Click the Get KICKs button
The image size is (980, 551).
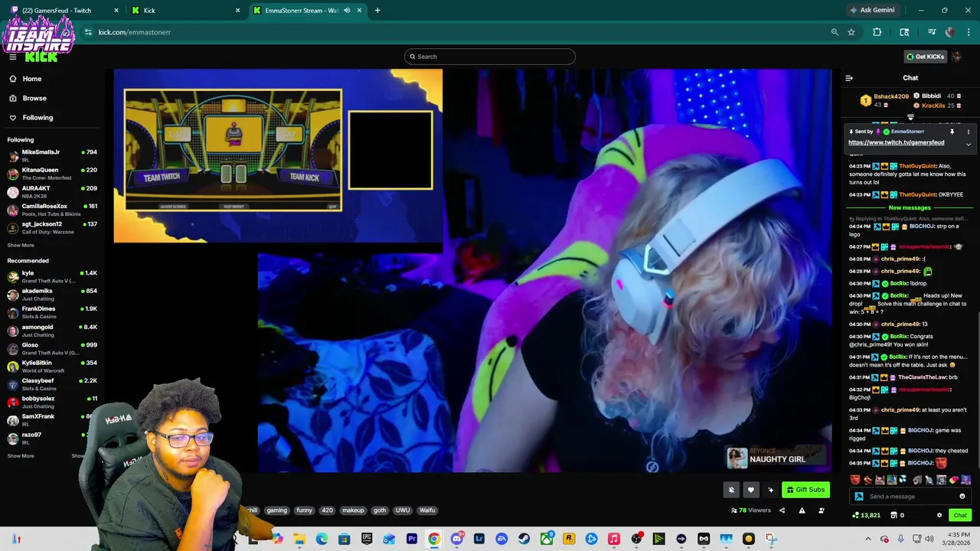925,57
